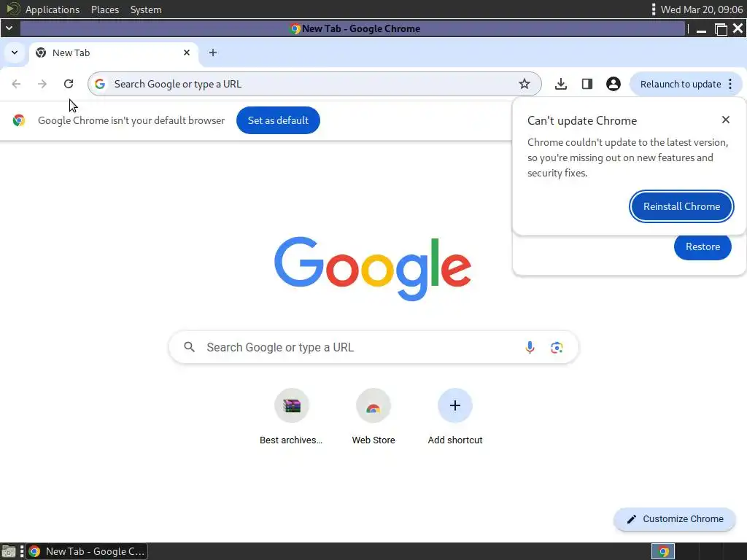Screen dimensions: 747x560
Task: Open the System menu
Action: coord(146,9)
